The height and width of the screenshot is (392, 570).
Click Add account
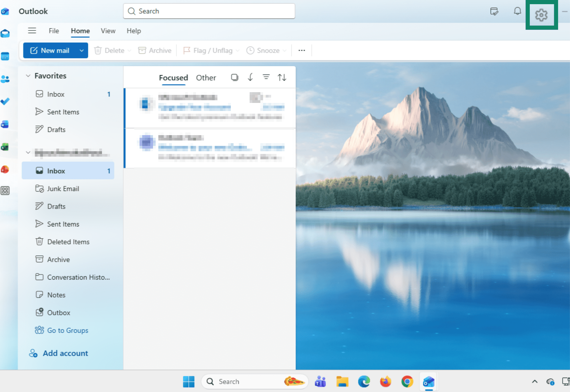[x=58, y=353]
